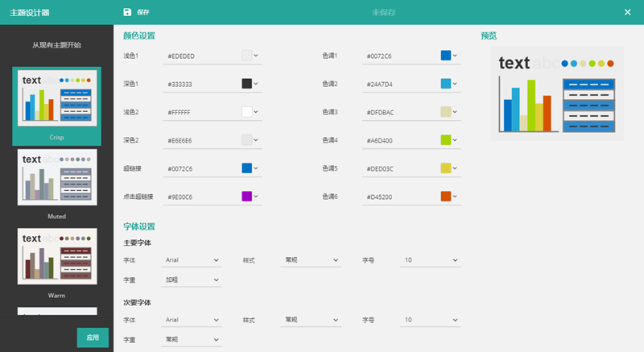
Task: Expand the primary font 字体 Arial dropdown
Action: [192, 261]
